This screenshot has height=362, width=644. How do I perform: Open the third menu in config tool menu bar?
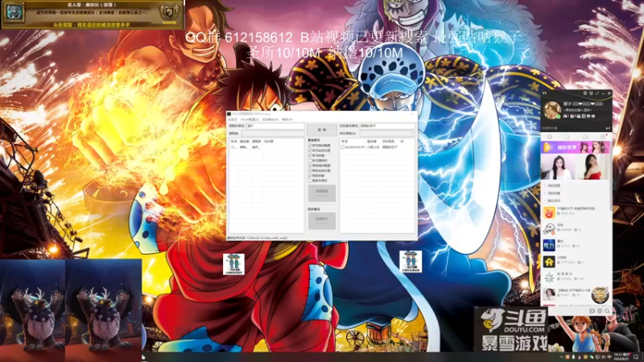[270, 119]
